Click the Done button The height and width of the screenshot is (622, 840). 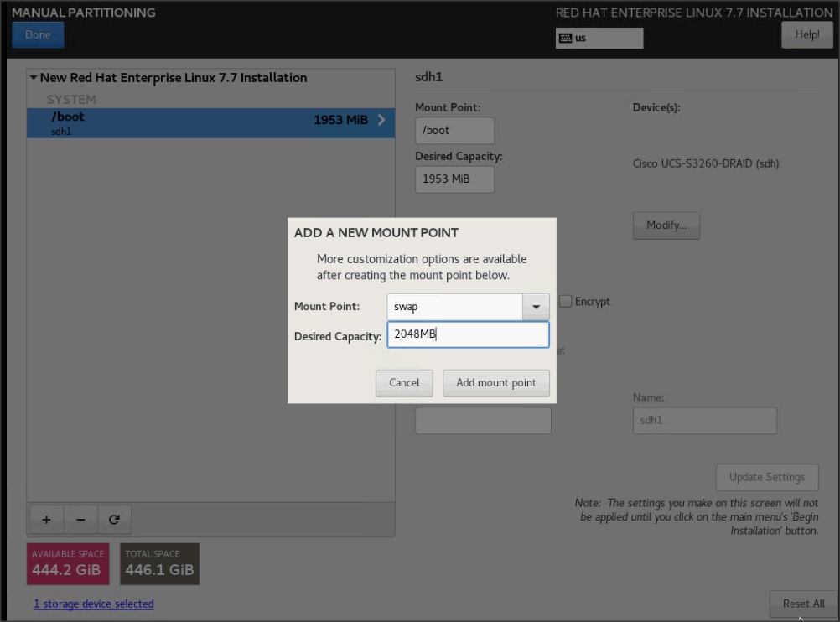38,35
